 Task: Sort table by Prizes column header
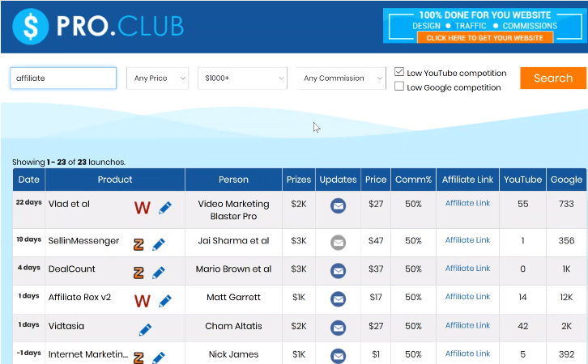pos(299,180)
